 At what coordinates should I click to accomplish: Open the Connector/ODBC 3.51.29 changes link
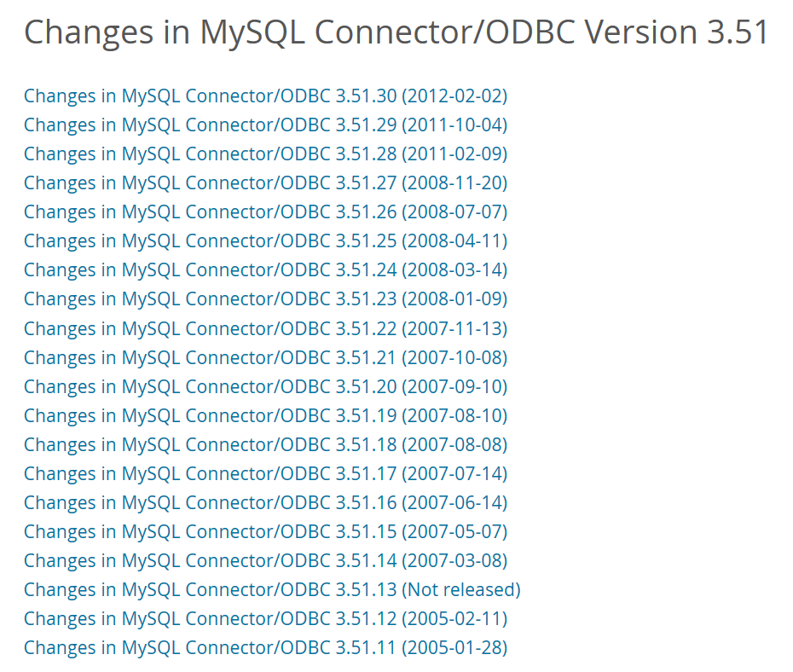pyautogui.click(x=265, y=125)
